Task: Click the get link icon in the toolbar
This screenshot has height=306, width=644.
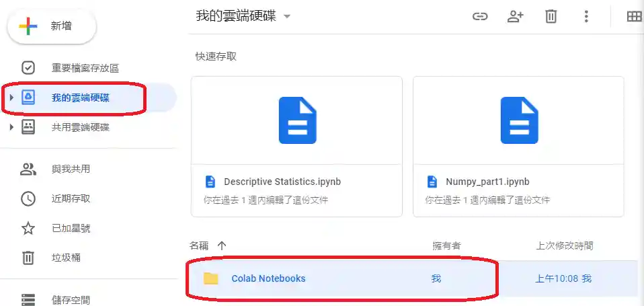Action: [480, 16]
